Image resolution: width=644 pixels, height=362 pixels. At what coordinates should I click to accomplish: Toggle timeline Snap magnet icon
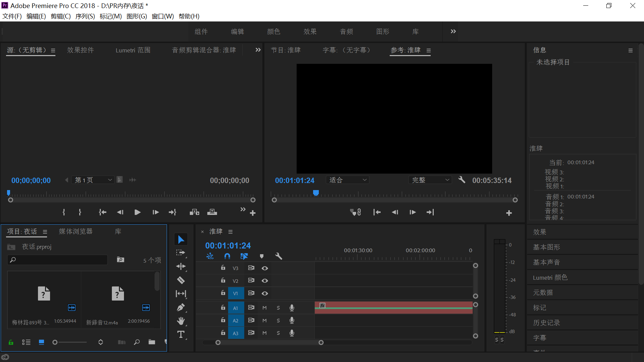point(227,256)
